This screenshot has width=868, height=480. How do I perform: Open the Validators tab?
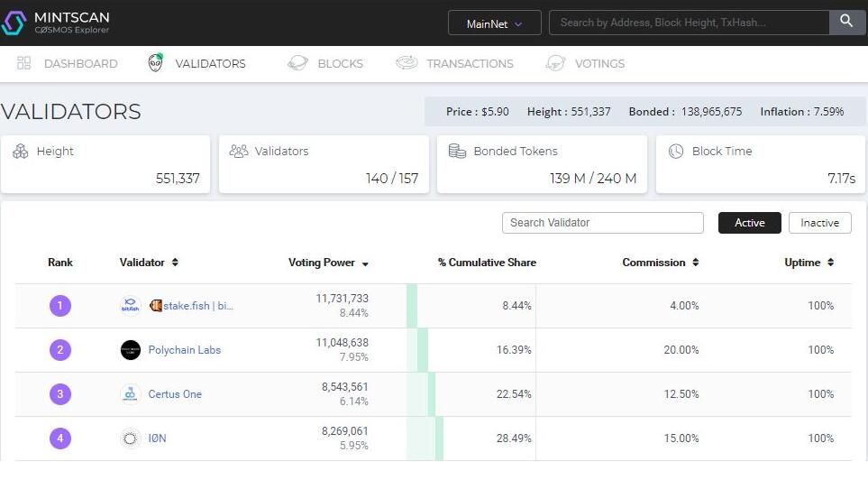[x=210, y=64]
